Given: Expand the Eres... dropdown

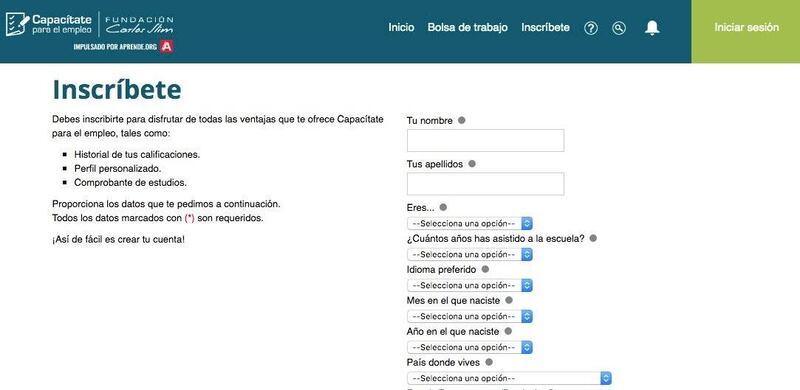Looking at the screenshot, I should point(469,224).
